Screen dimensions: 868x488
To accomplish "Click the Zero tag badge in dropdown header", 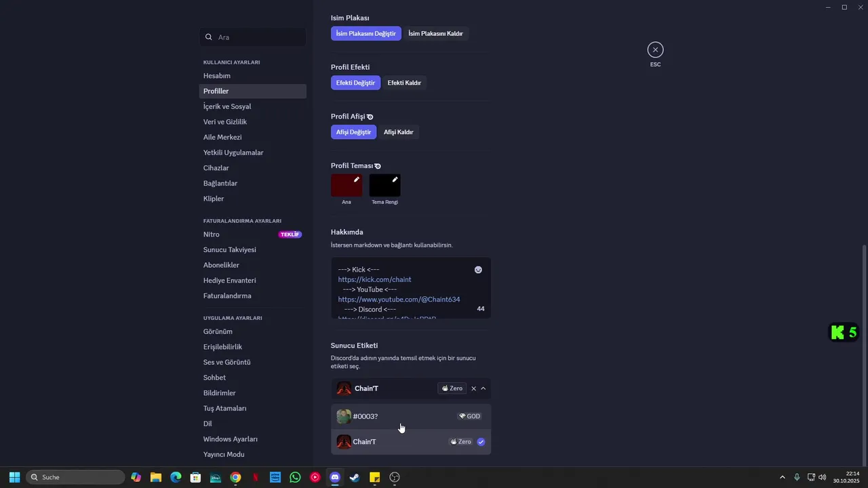I will [x=452, y=388].
